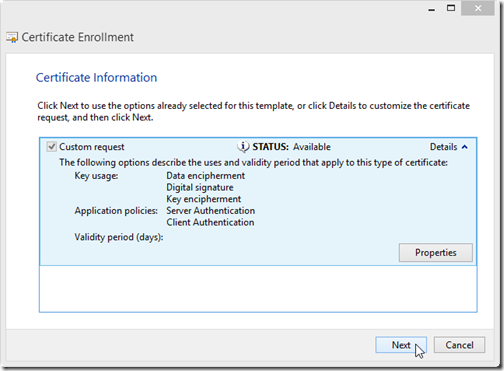Select the Custom request label text

point(92,147)
